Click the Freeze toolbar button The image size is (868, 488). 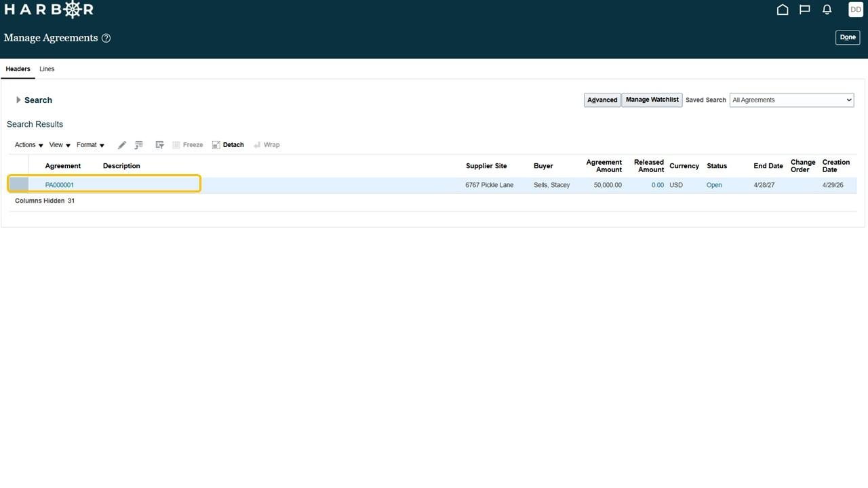188,145
